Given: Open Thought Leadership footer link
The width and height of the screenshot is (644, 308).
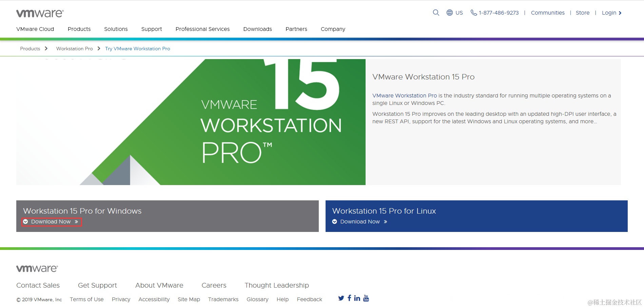Looking at the screenshot, I should click(276, 285).
